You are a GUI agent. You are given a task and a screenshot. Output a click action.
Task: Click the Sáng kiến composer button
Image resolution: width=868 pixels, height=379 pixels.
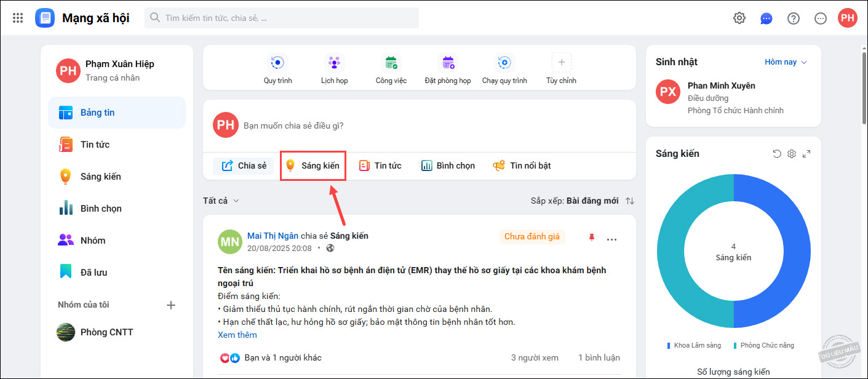313,166
